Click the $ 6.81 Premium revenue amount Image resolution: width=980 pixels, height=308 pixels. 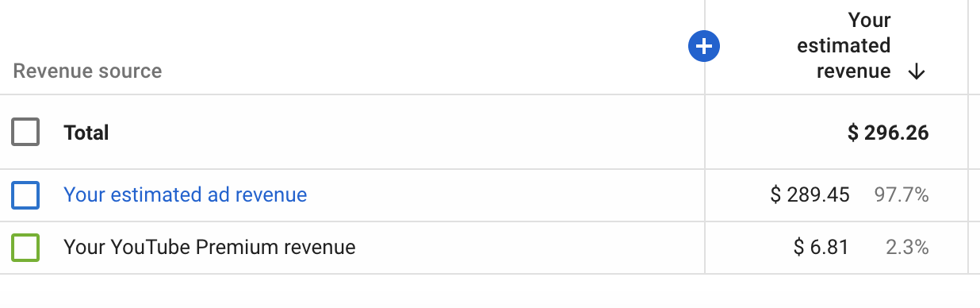(x=821, y=247)
